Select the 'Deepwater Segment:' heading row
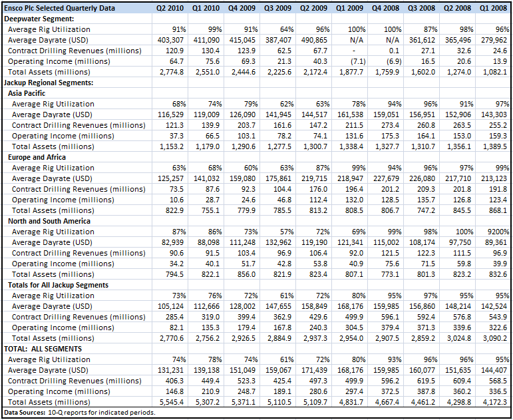The image size is (513, 420). 39,19
